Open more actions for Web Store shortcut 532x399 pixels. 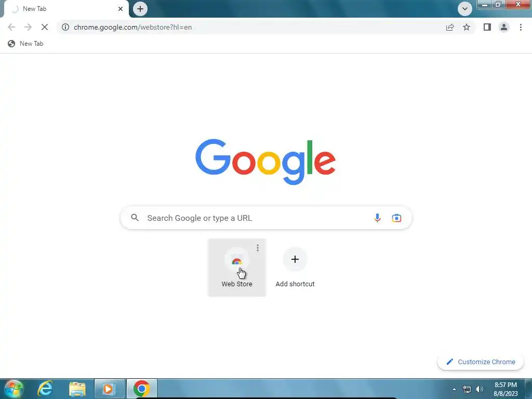point(258,248)
